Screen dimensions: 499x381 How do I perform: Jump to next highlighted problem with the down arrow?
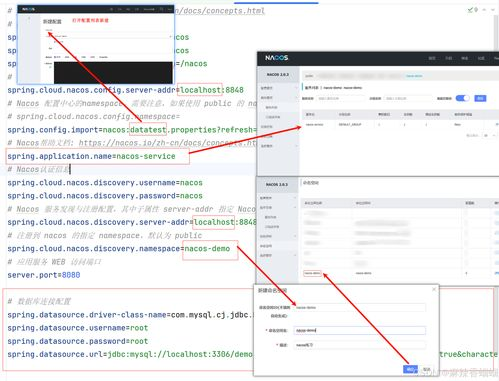[493, 10]
